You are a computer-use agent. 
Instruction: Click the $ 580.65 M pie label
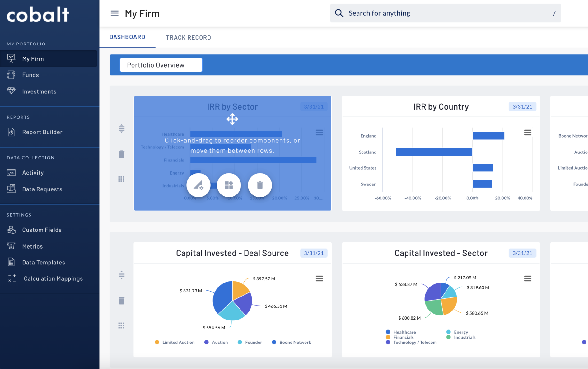477,313
